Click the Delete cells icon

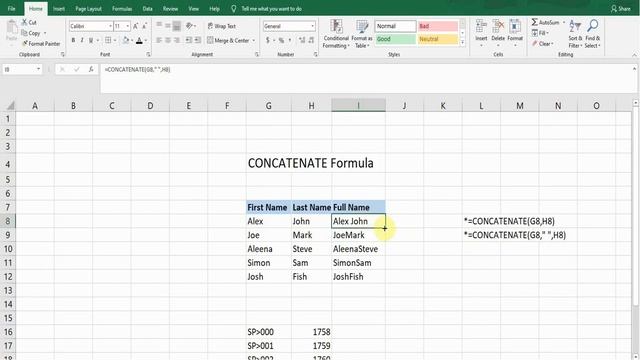498,27
